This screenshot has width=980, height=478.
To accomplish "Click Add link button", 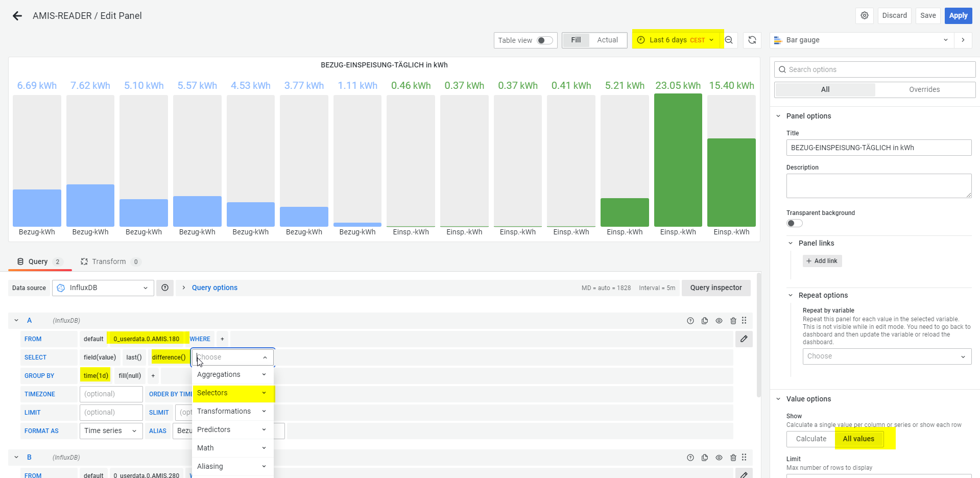I will click(822, 261).
